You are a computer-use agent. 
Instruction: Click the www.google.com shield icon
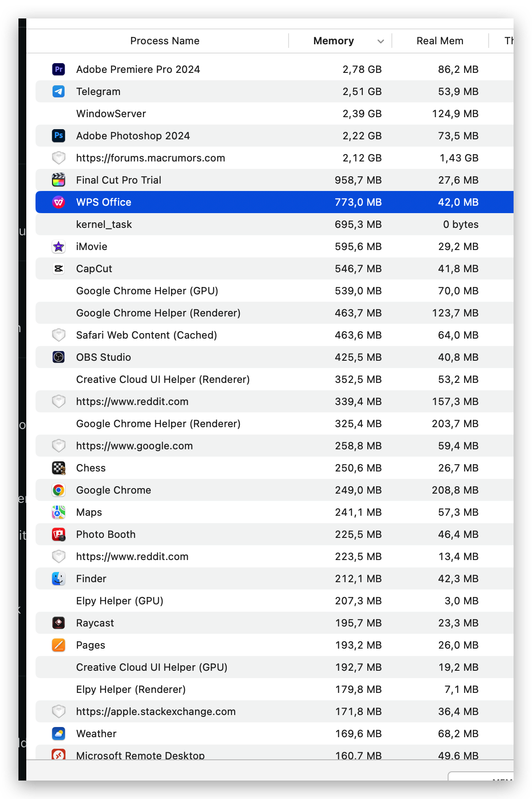[x=59, y=446]
